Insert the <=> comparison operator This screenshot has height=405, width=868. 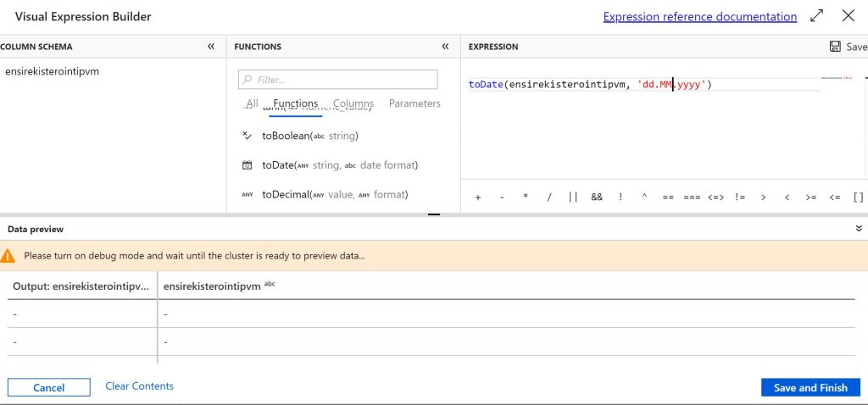(x=715, y=197)
